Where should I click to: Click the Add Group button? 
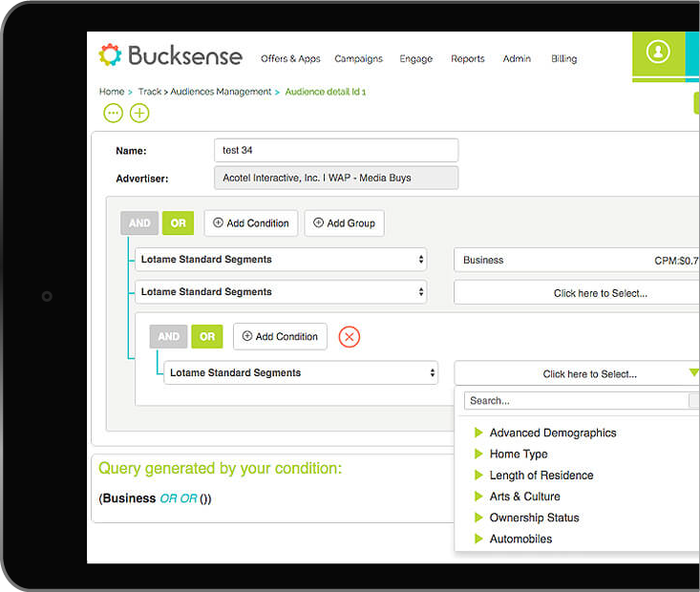pos(344,223)
